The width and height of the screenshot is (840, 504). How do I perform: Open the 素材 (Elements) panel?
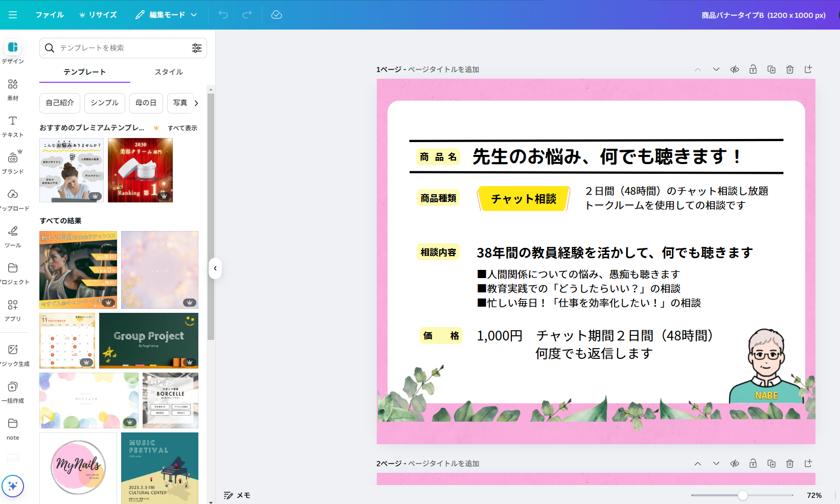pos(13,89)
